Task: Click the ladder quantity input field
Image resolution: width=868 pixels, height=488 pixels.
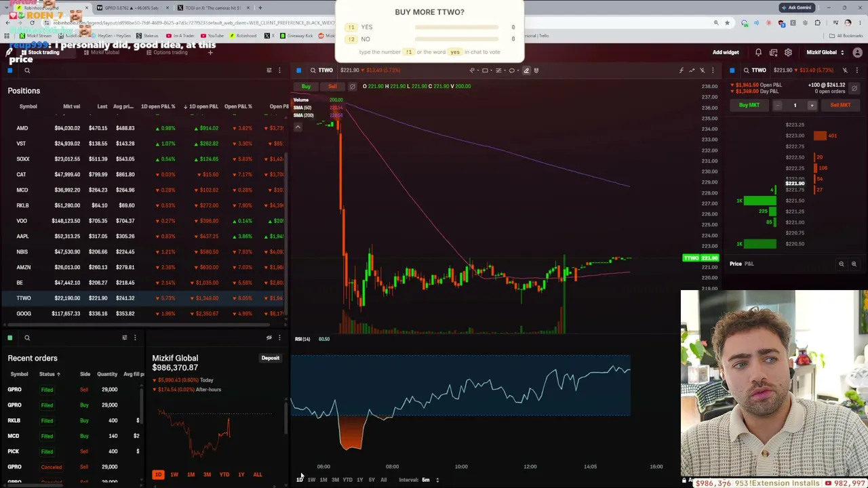Action: [x=795, y=105]
